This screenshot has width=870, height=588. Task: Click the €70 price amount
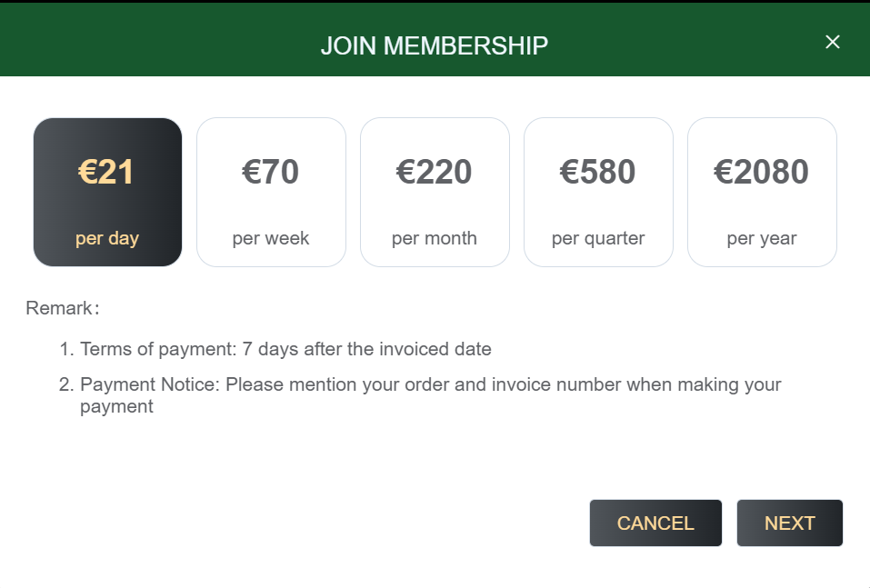click(271, 172)
